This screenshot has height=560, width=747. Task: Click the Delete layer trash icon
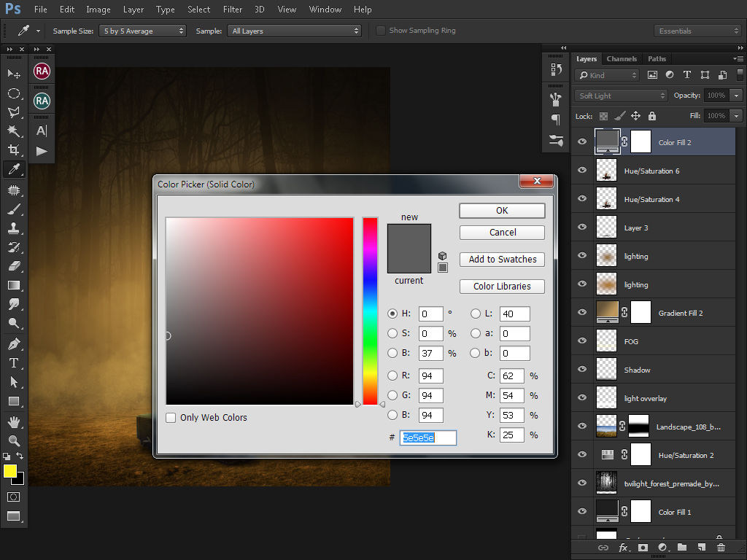coord(721,547)
